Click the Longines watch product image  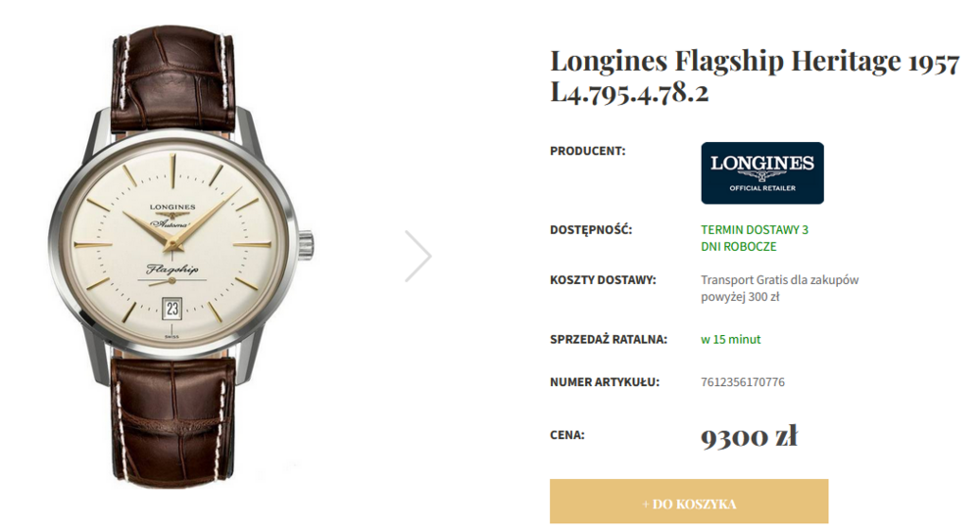point(178,256)
